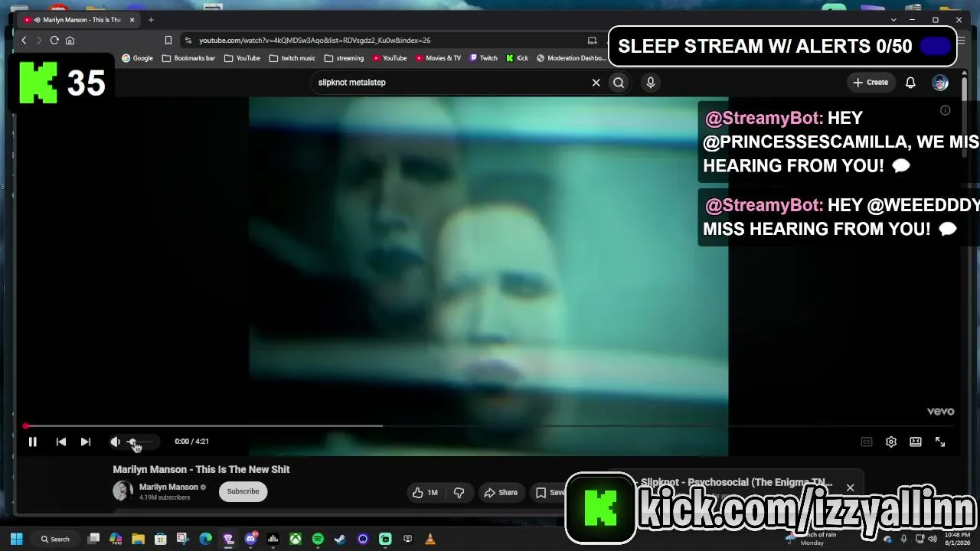Open the video settings gear menu

coord(891,442)
